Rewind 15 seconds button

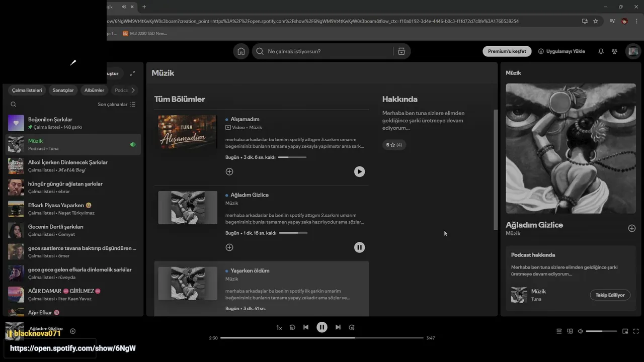[x=292, y=327]
